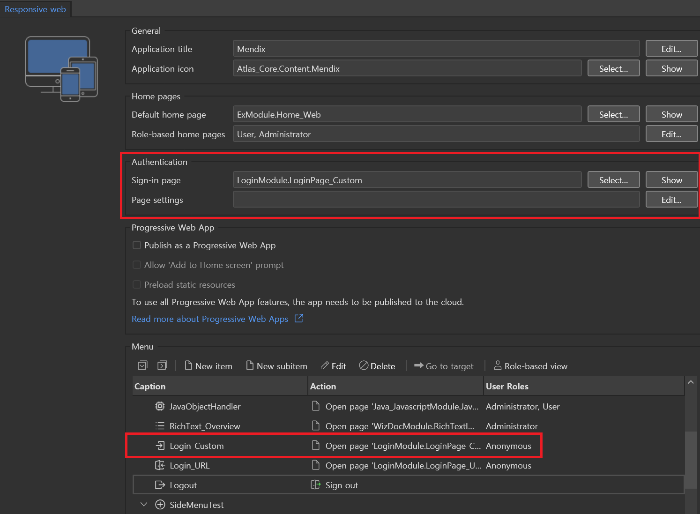Select the JavaObjectHandler menu row
Image resolution: width=700 pixels, height=514 pixels.
coord(408,406)
